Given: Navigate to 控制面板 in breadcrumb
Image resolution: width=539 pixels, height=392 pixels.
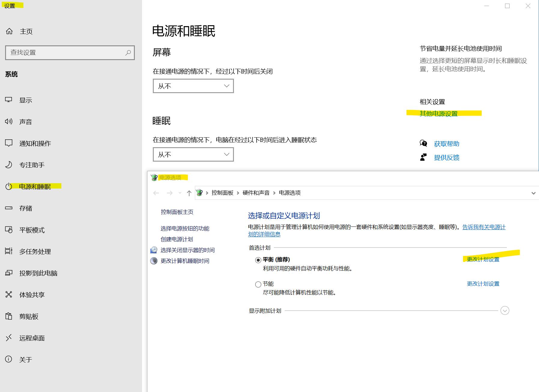Looking at the screenshot, I should pos(222,193).
